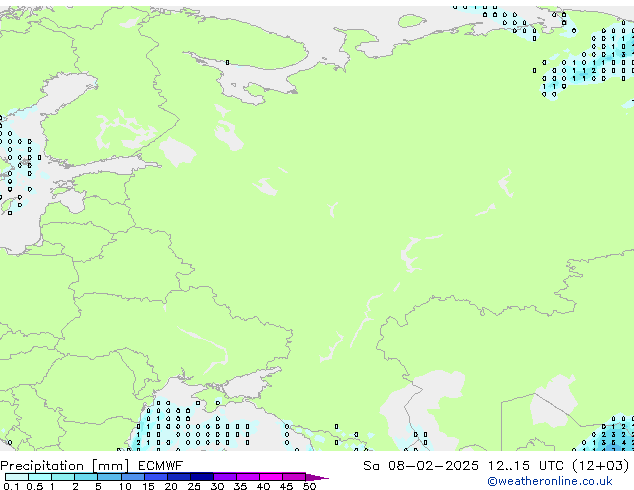Click the '12..15 UTC' time text
Image resolution: width=634 pixels, height=490 pixels.
[526, 466]
